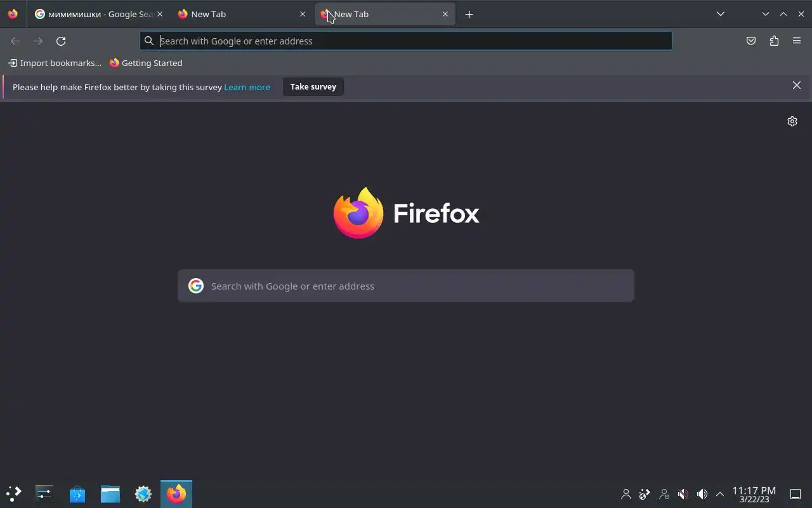This screenshot has width=812, height=508.
Task: Go back with the back arrow
Action: coord(15,41)
